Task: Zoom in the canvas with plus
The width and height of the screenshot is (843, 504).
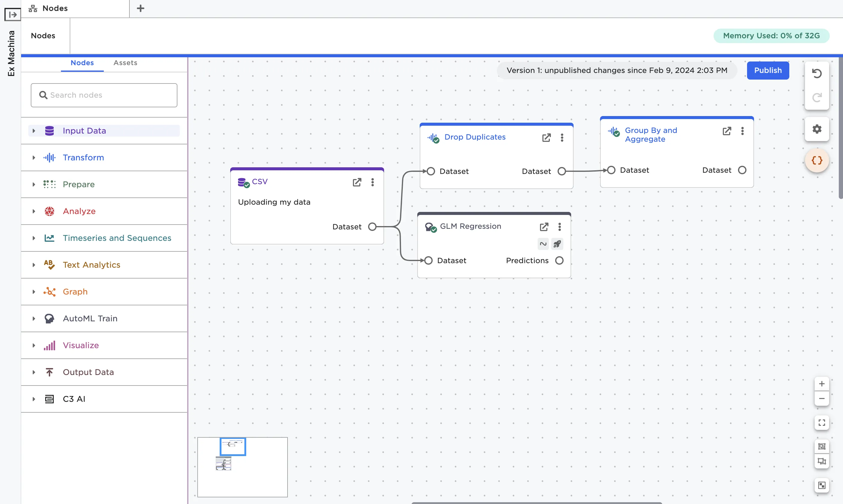Action: point(822,384)
